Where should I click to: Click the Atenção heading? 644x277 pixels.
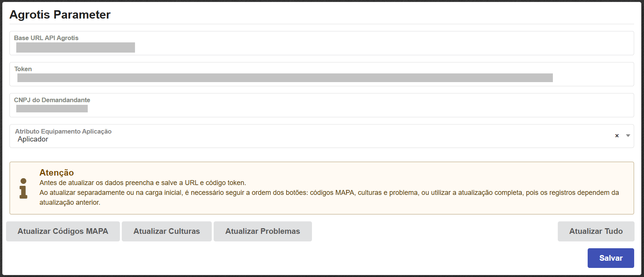(57, 173)
